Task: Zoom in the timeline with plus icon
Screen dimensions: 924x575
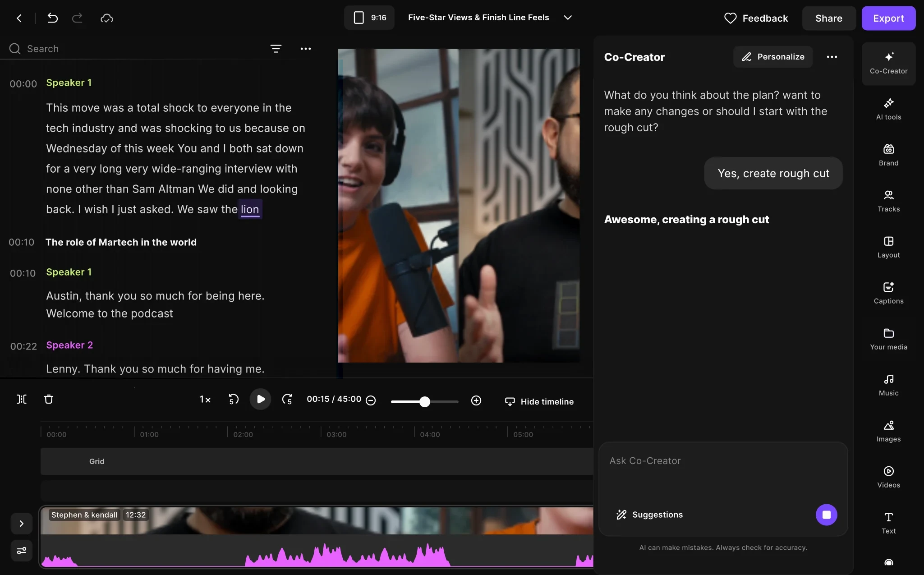Action: click(x=476, y=400)
